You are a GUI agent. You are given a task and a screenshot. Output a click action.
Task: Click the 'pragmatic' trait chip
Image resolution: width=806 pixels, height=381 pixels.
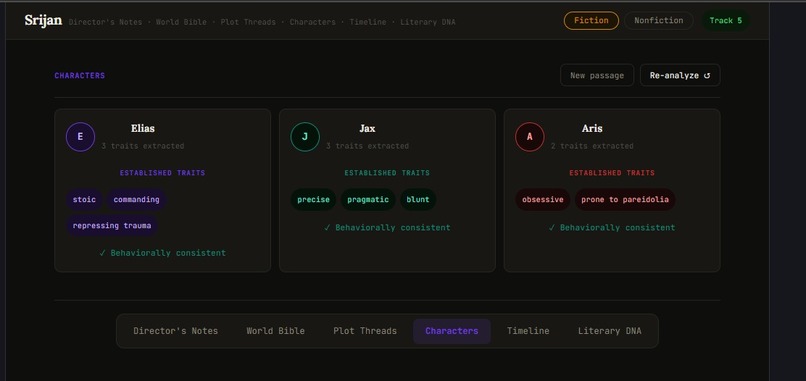click(x=368, y=199)
